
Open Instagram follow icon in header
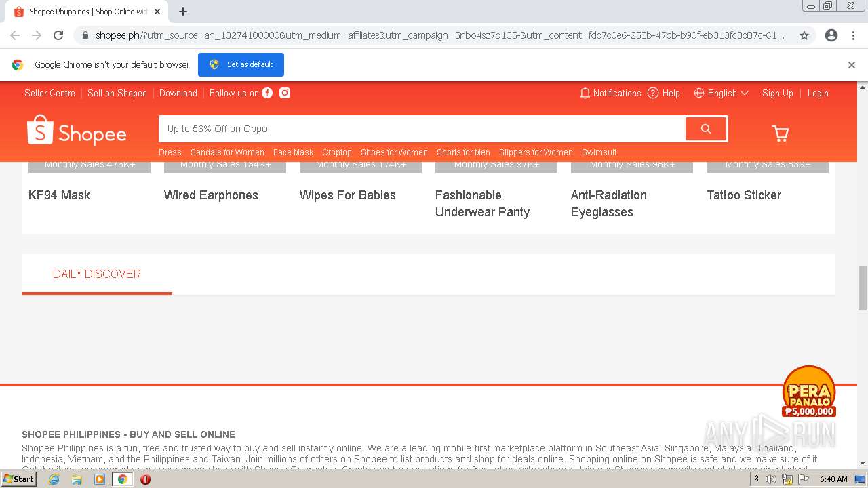click(285, 93)
